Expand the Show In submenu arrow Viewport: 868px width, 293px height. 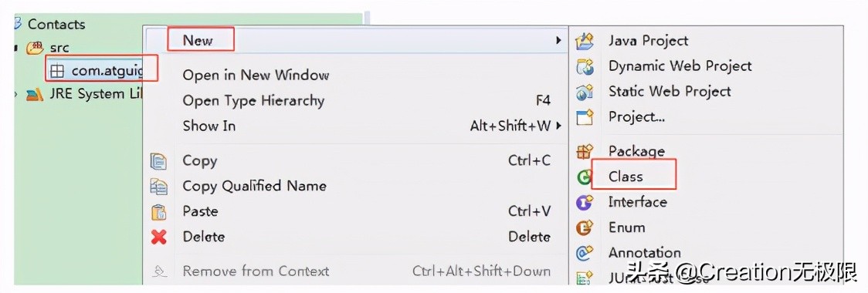point(558,126)
